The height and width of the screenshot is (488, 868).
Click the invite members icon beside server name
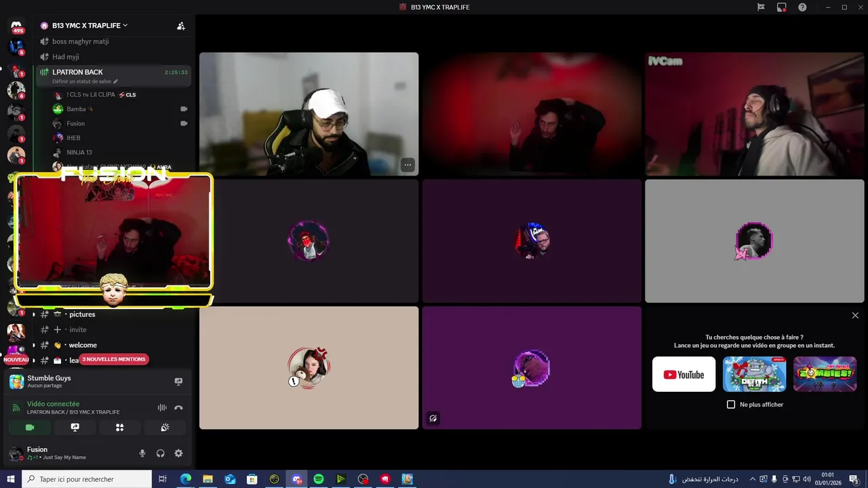180,26
